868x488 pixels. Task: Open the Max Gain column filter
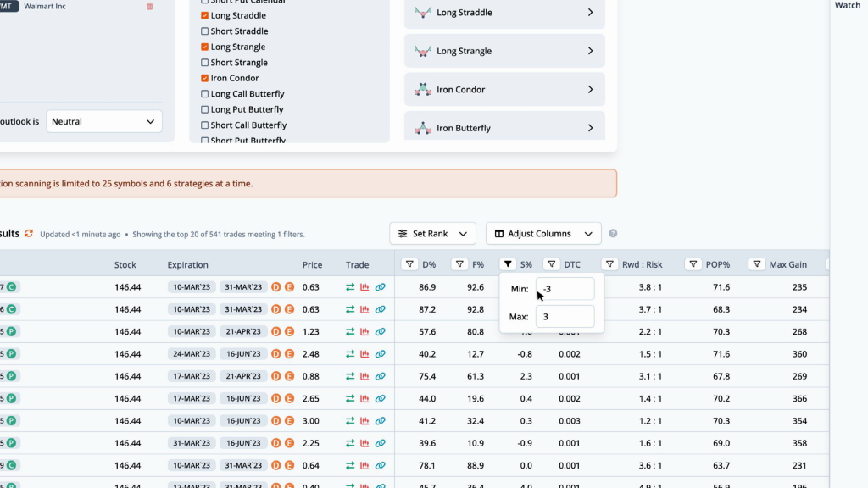[x=757, y=264]
